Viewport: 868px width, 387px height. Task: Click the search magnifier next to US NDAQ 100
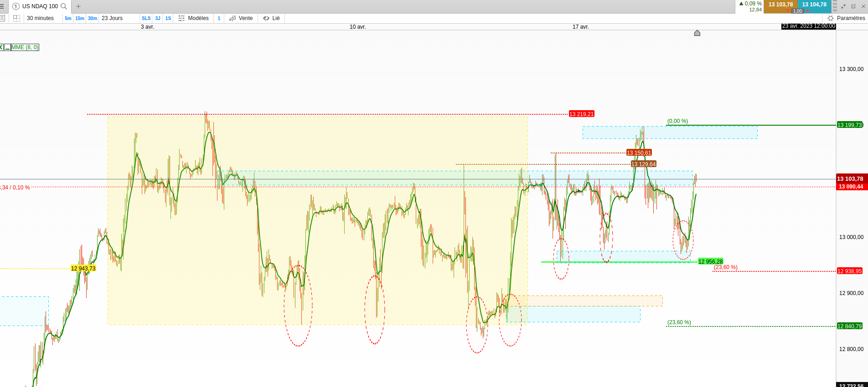click(64, 6)
